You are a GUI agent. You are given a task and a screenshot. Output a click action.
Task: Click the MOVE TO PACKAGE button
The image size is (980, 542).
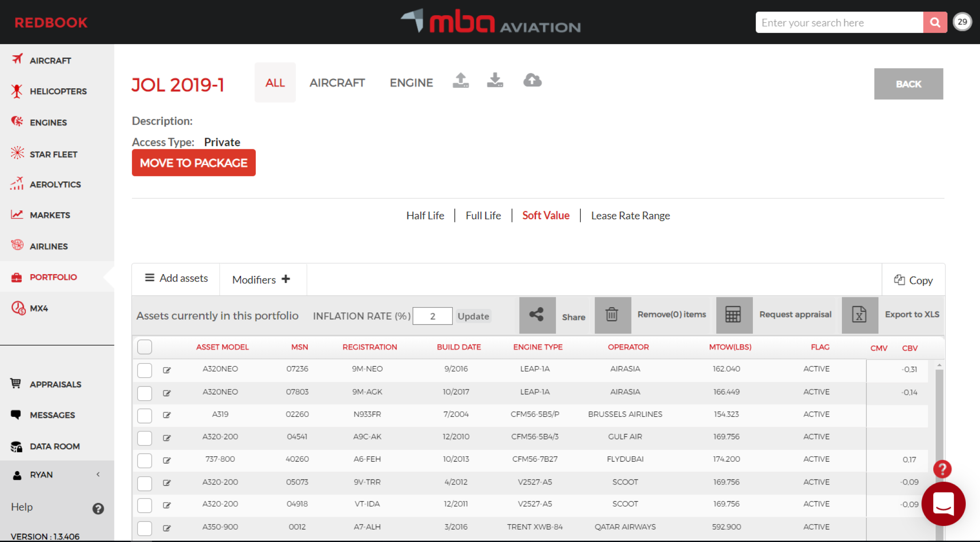[194, 163]
